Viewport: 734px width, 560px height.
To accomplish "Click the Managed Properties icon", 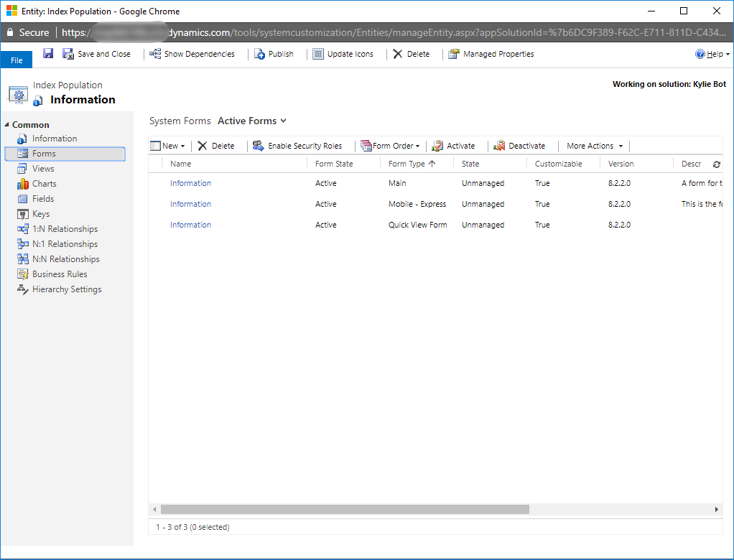I will pyautogui.click(x=453, y=54).
